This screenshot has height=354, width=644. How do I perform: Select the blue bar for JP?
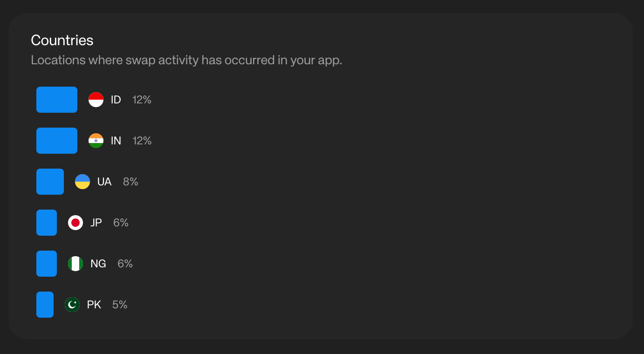tap(47, 223)
